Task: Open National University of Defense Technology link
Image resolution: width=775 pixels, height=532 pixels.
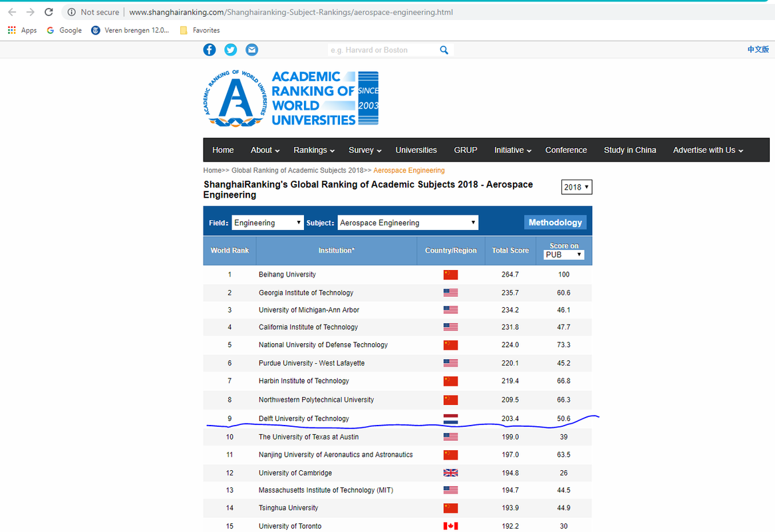Action: coord(323,344)
